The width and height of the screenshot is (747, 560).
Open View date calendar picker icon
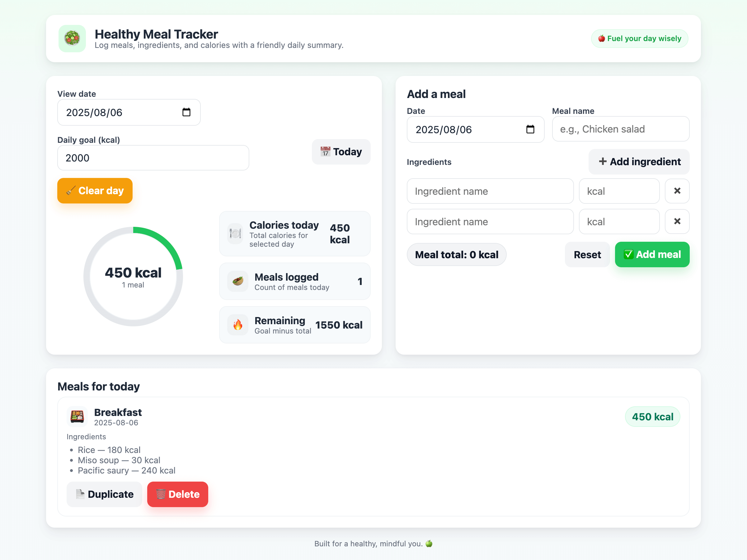coord(186,112)
